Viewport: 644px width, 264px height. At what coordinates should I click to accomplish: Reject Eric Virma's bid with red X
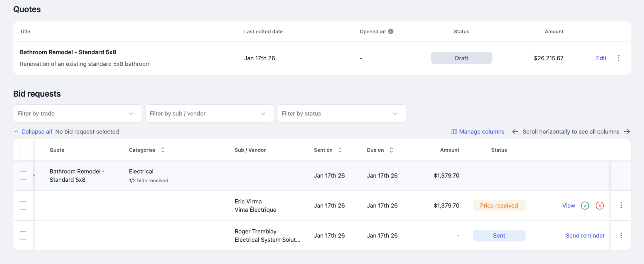[600, 205]
